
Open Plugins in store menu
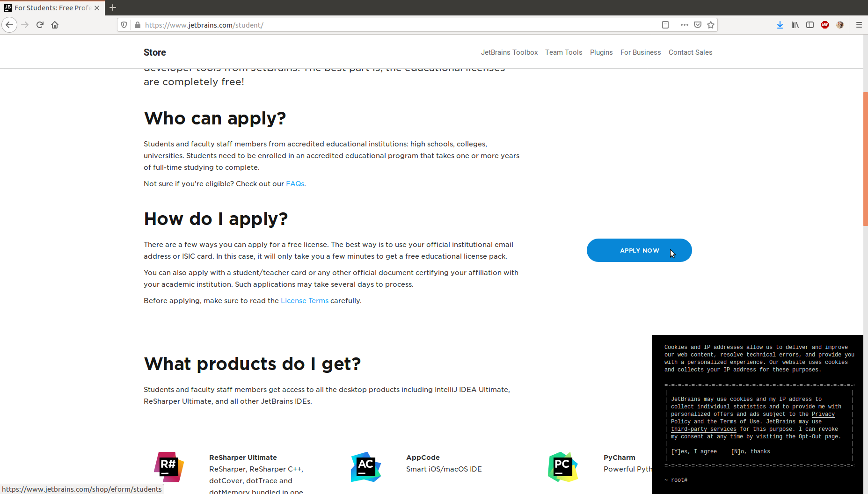point(601,52)
